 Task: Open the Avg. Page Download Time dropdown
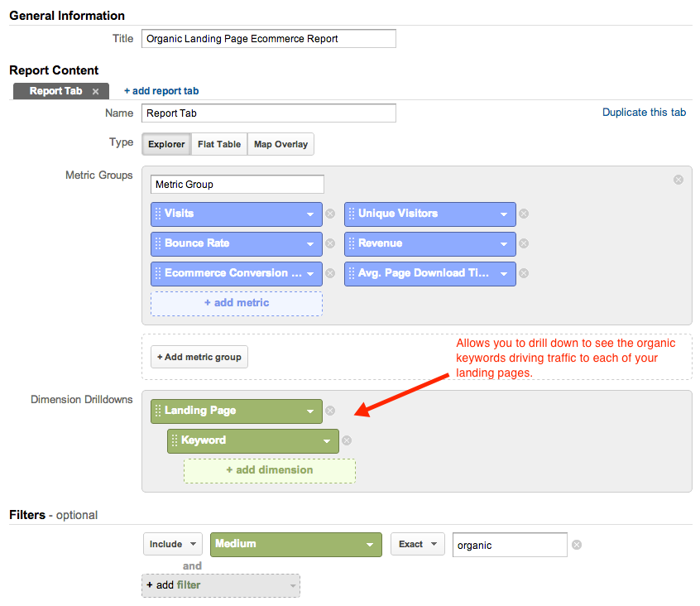coord(504,274)
